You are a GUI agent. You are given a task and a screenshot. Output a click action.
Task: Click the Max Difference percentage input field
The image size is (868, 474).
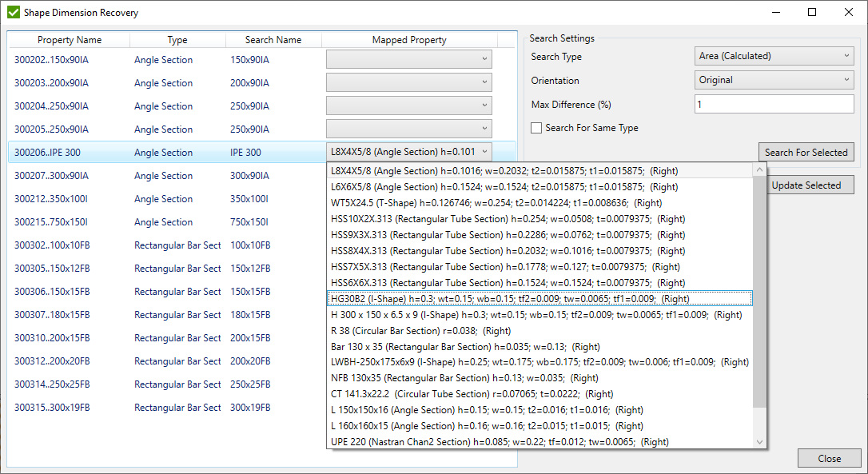[x=774, y=104]
